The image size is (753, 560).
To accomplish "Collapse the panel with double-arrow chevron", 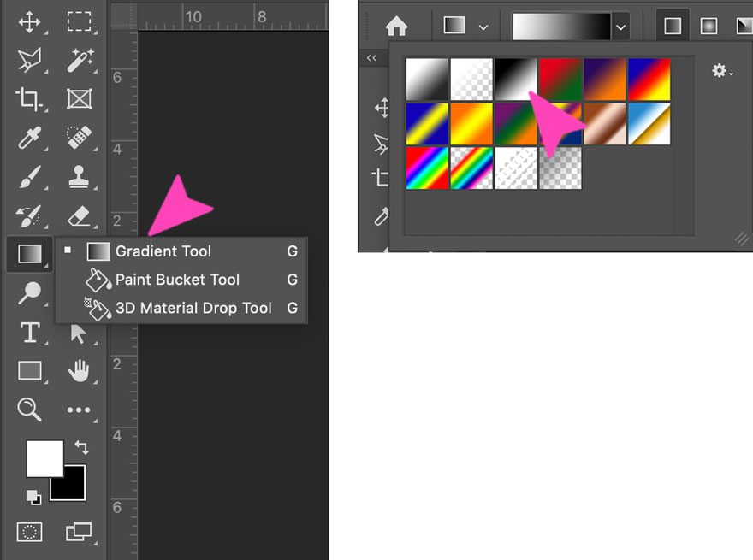I will [371, 57].
